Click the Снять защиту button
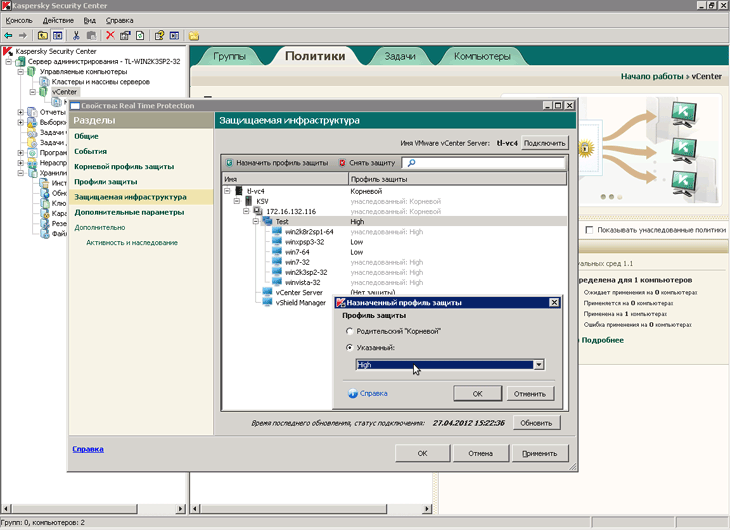The width and height of the screenshot is (730, 530). pos(367,163)
